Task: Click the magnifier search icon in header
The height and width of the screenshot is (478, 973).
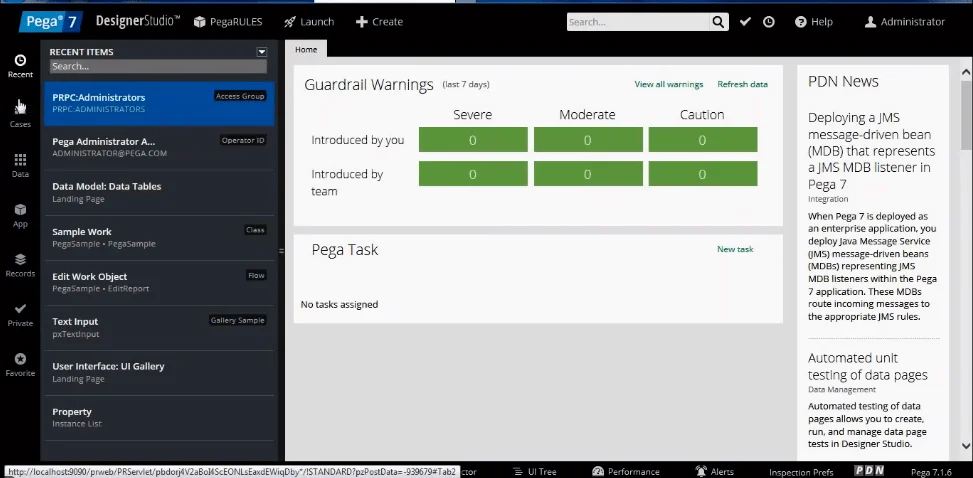Action: point(719,22)
